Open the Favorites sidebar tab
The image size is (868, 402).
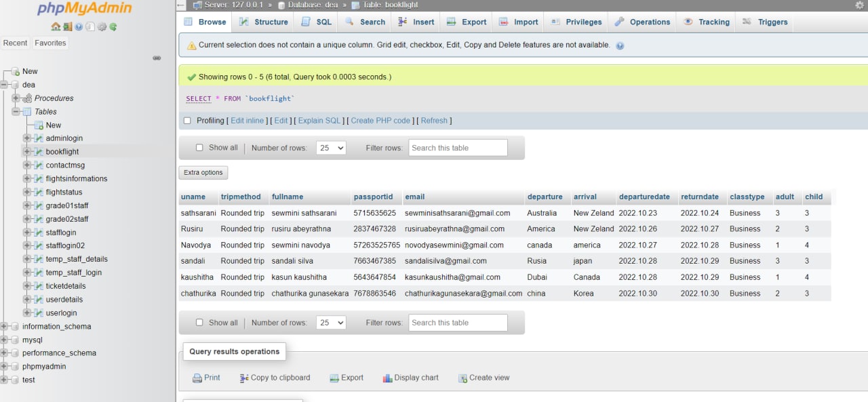point(50,43)
